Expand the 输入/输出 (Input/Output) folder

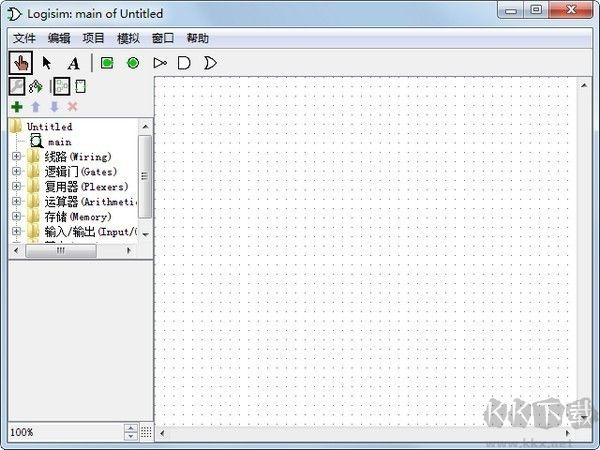click(x=16, y=231)
